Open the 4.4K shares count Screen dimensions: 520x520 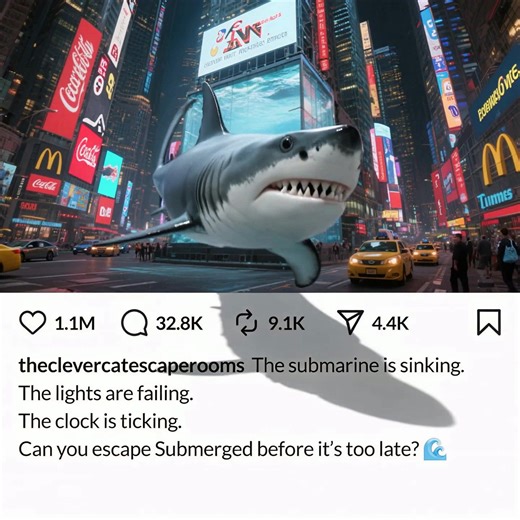pos(390,323)
